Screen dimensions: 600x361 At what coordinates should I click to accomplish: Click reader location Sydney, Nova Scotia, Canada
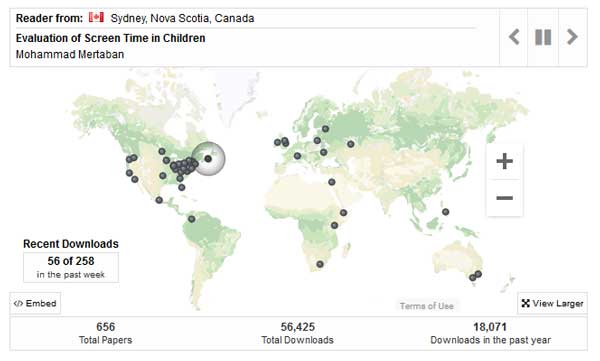coord(183,18)
